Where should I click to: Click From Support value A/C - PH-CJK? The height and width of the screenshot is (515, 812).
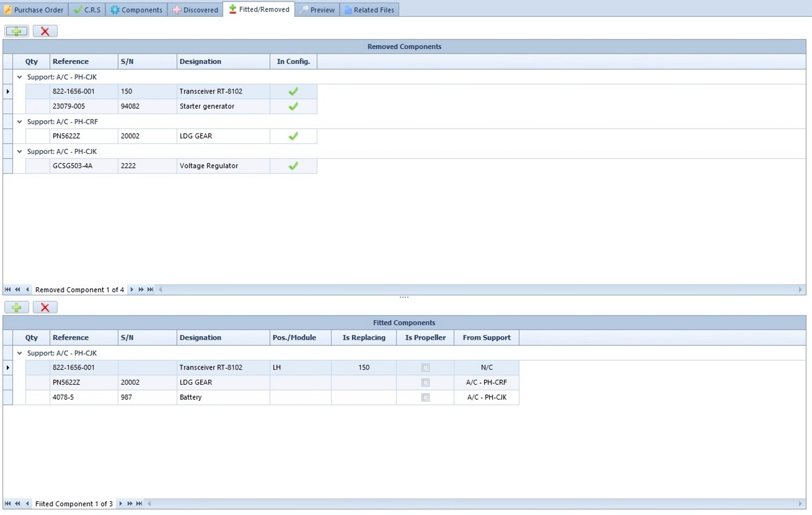click(x=486, y=398)
